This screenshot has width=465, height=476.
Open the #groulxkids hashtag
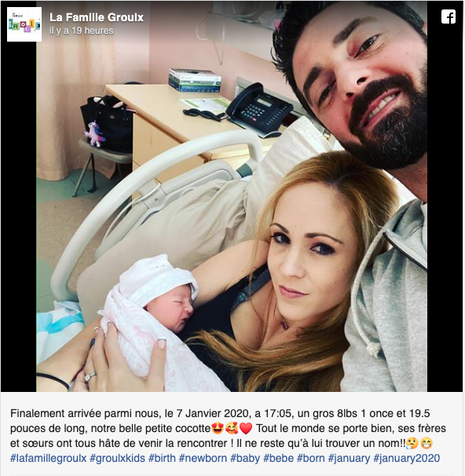117,458
